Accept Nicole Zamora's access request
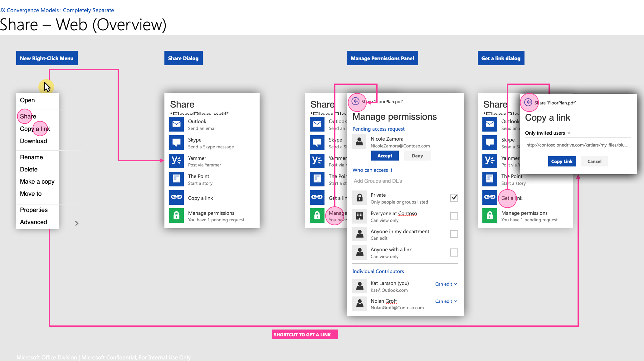644x361 pixels. [385, 156]
